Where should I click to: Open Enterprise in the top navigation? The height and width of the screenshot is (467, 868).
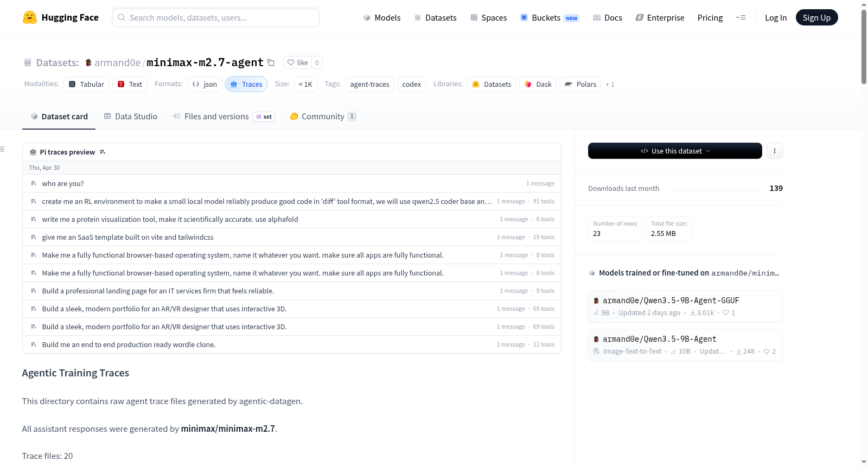[660, 17]
